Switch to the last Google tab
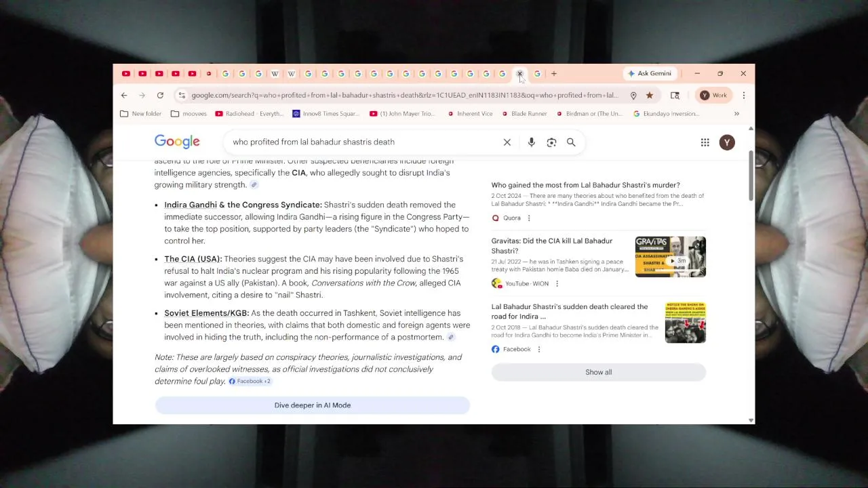The width and height of the screenshot is (868, 488). click(537, 73)
